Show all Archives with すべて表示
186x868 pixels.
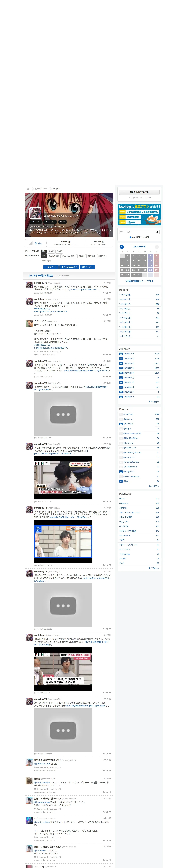point(154,402)
